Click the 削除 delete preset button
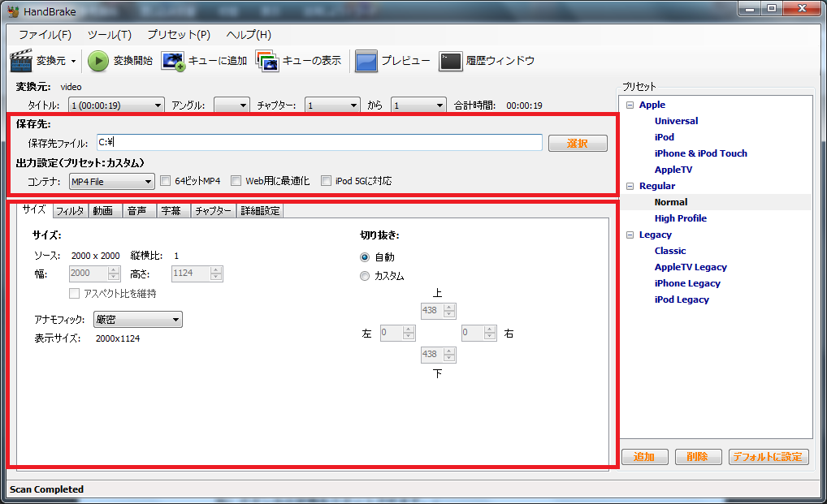 click(x=698, y=457)
